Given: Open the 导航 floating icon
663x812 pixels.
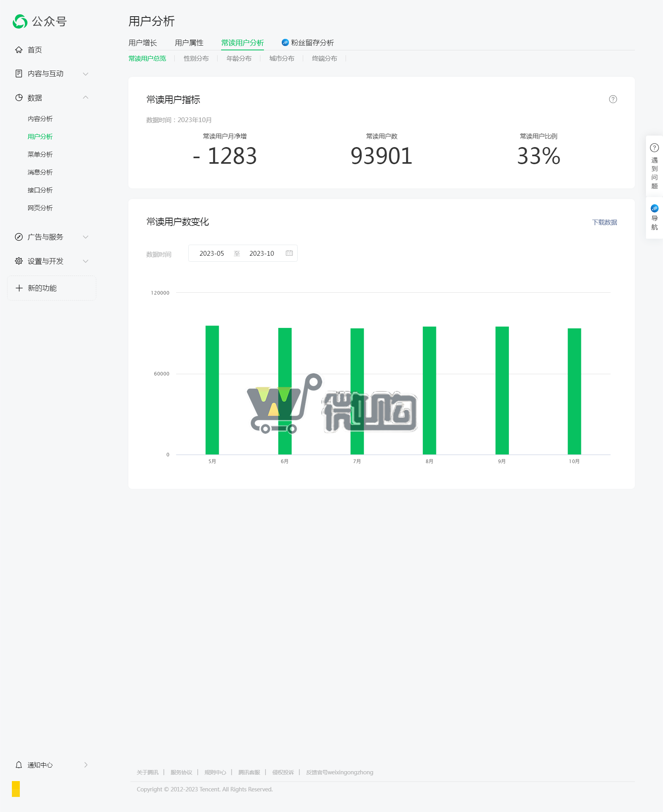Looking at the screenshot, I should (654, 209).
